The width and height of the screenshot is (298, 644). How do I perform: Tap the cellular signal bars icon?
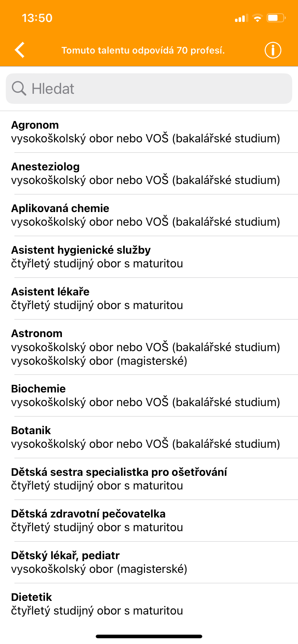241,18
